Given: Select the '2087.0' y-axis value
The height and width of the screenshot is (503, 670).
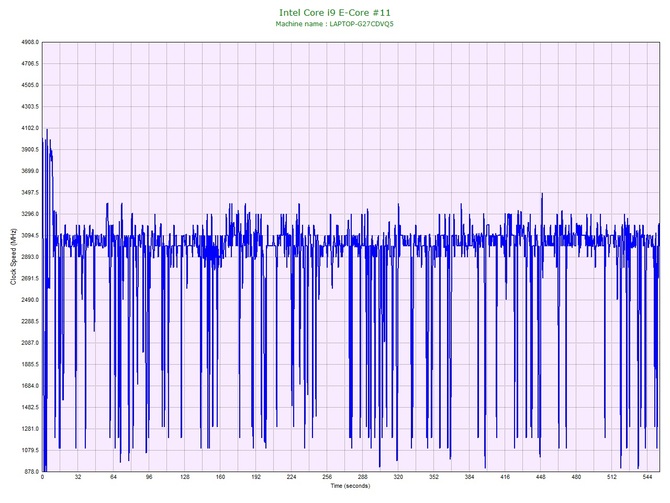Looking at the screenshot, I should pos(30,343).
